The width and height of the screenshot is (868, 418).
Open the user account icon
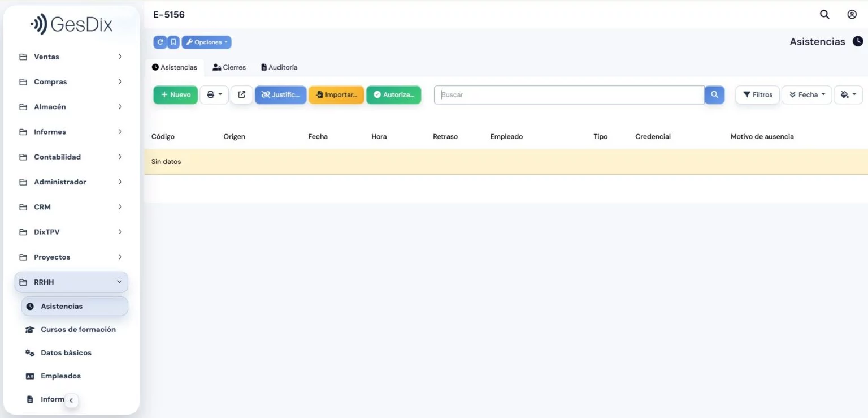coord(852,15)
